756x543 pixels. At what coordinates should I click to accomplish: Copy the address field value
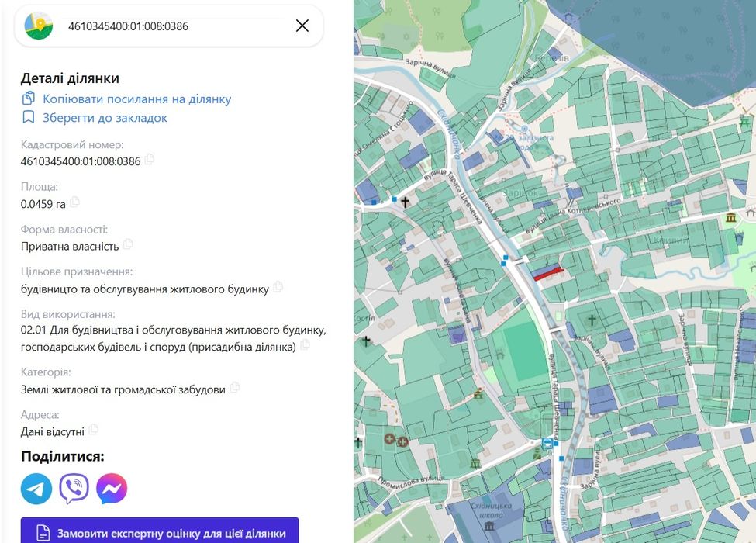tap(93, 430)
